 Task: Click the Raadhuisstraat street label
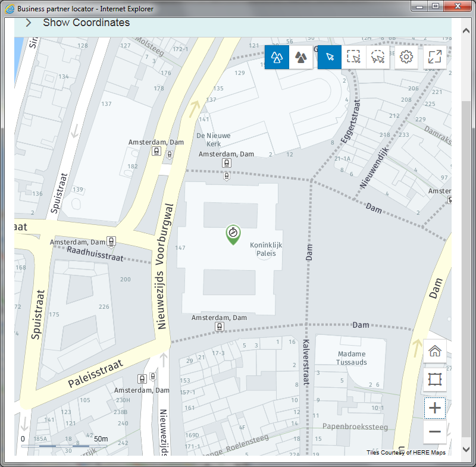coord(95,253)
